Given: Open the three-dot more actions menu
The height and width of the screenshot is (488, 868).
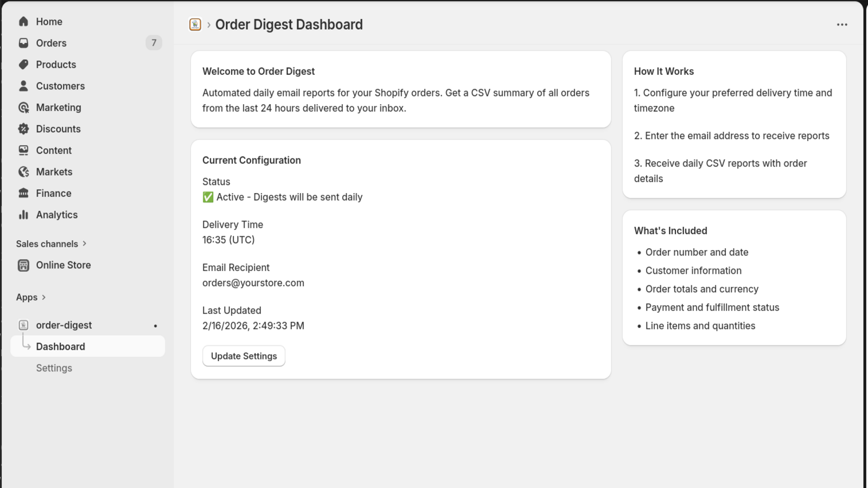Looking at the screenshot, I should (x=842, y=24).
